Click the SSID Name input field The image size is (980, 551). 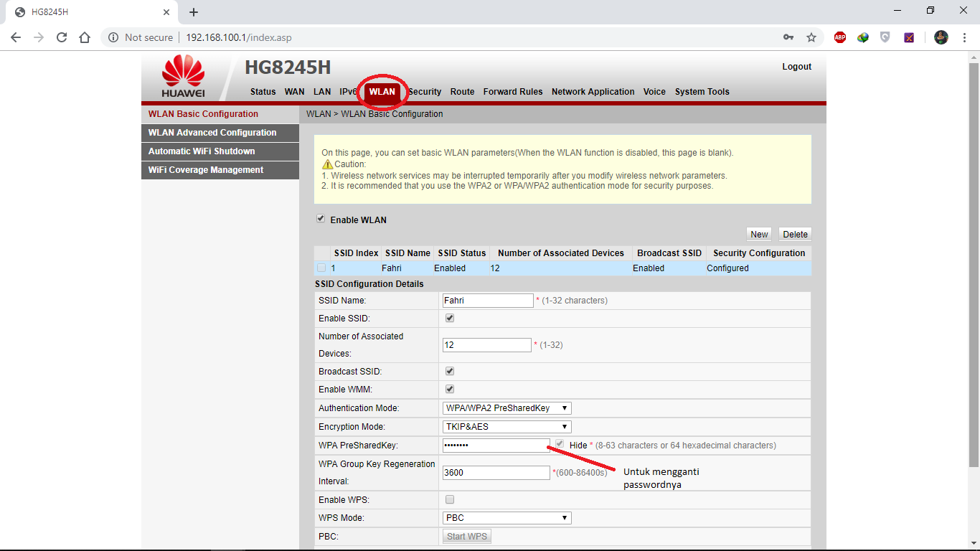point(488,301)
